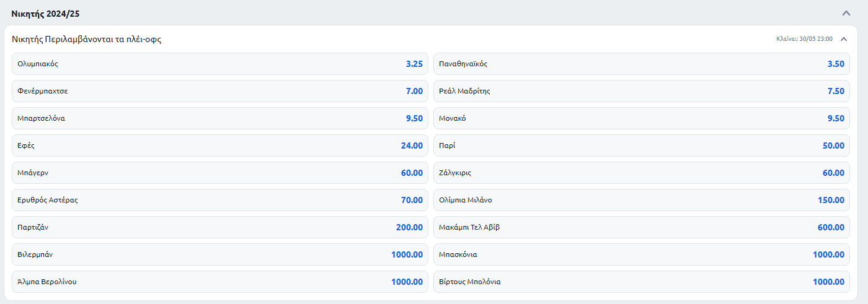Select Ερυθρός Αστέρας at 70.00

(x=220, y=200)
